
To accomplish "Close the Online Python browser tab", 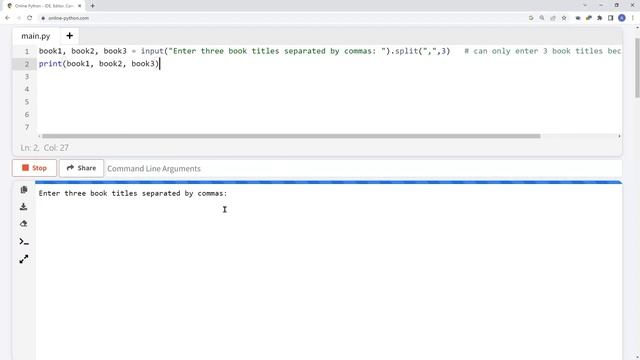I will pos(79,6).
